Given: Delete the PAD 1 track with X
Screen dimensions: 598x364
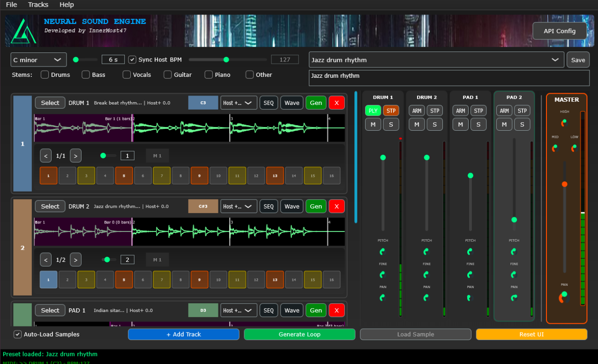Looking at the screenshot, I should tap(336, 310).
